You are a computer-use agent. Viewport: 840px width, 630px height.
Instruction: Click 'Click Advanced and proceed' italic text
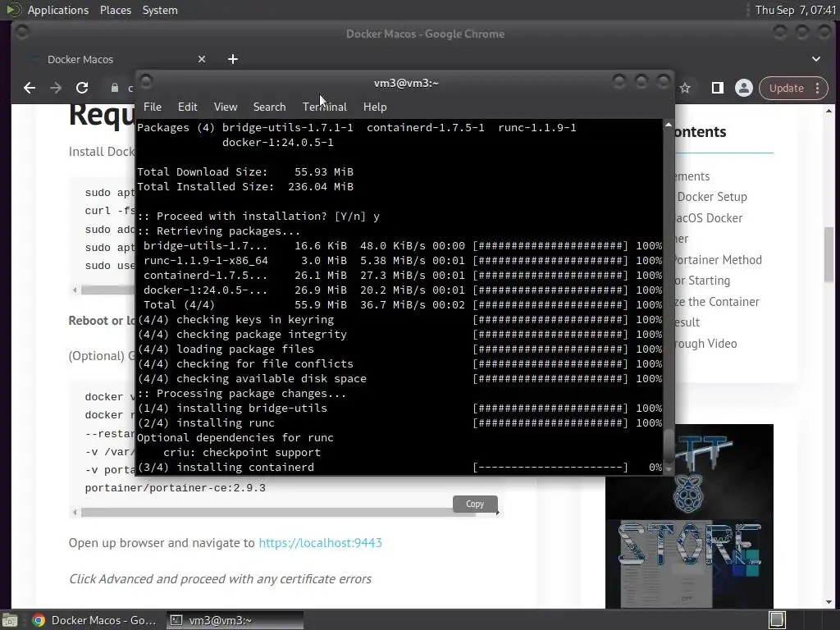click(x=220, y=579)
